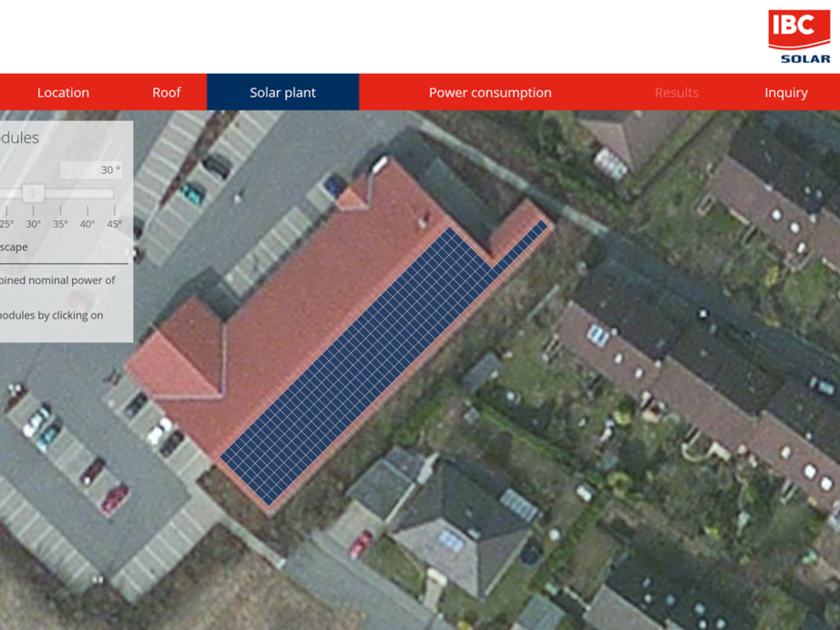Viewport: 840px width, 630px height.
Task: Click the tilt angle slider handle
Action: pos(33,193)
